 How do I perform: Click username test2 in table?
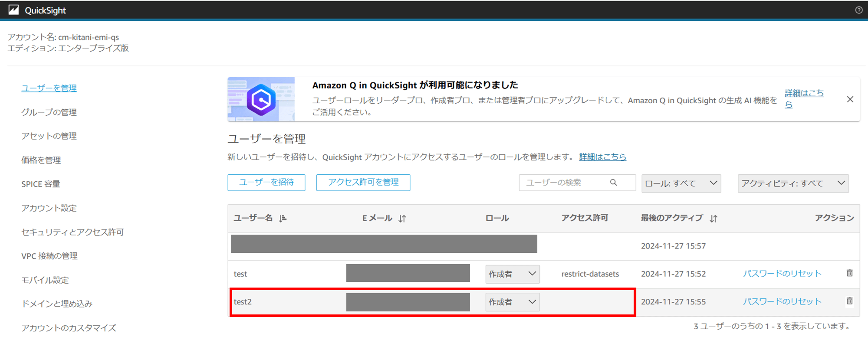(243, 302)
